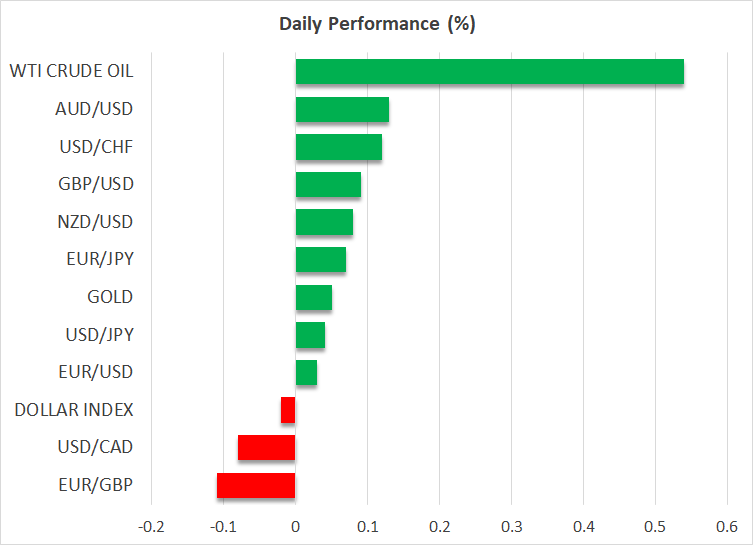Select the USD/JPY green bar
The image size is (753, 545).
pyautogui.click(x=310, y=335)
